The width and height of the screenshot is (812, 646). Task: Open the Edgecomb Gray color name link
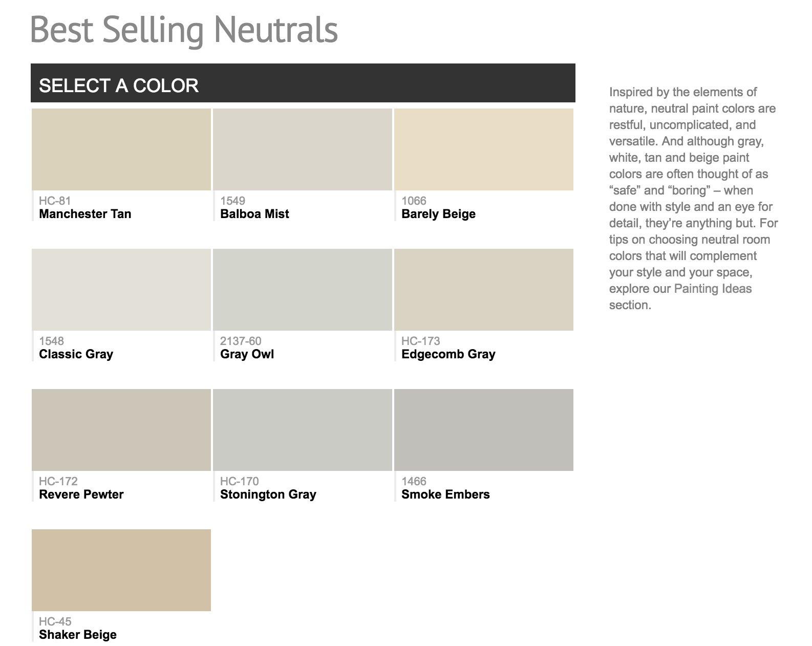[447, 353]
